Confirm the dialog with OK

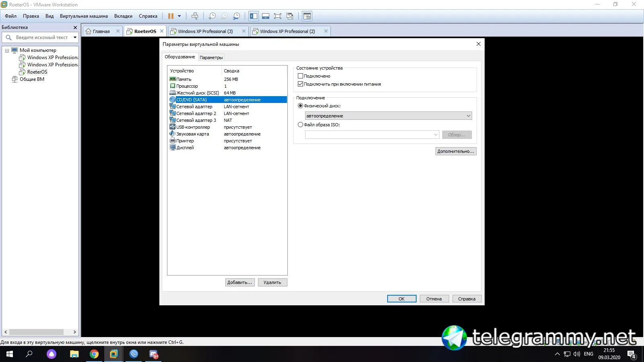402,299
